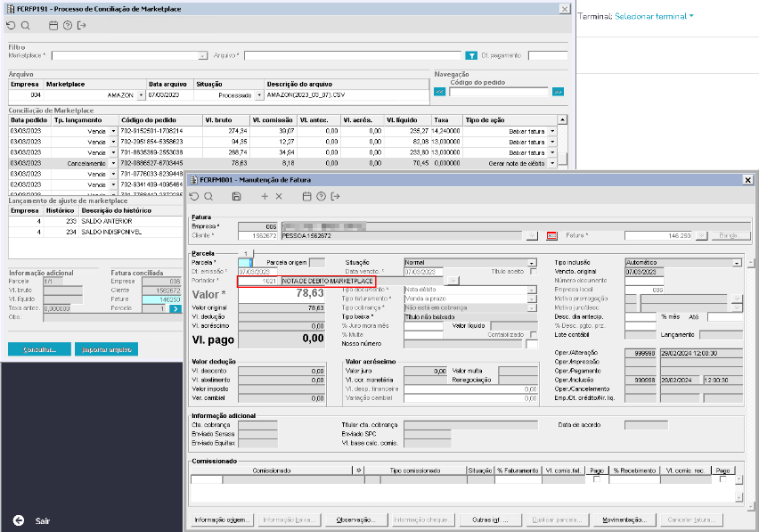Click Fatura window vertical scrollbar up arrow
759x532 pixels.
(751, 264)
